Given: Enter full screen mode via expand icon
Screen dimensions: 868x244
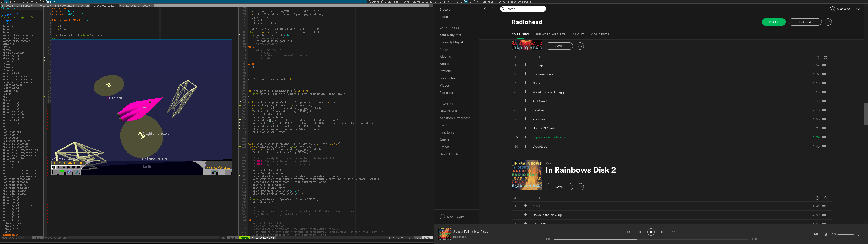Looking at the screenshot, I should click(859, 234).
